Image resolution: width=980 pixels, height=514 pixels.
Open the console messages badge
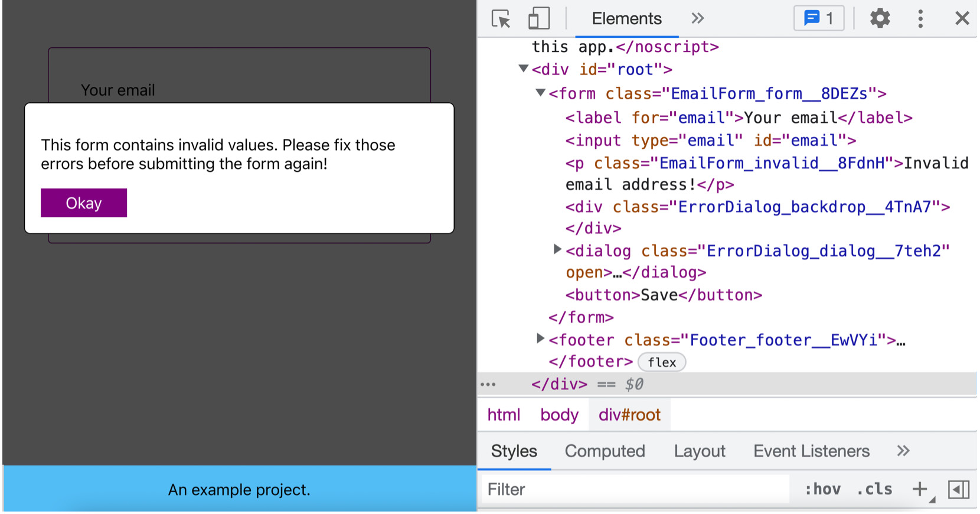click(819, 19)
